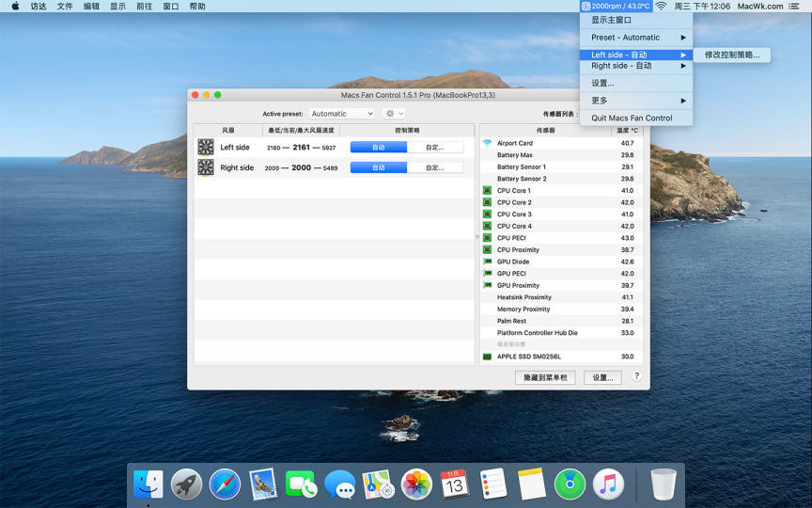This screenshot has width=812, height=508.
Task: Click the 控制策略 column header
Action: pos(407,130)
